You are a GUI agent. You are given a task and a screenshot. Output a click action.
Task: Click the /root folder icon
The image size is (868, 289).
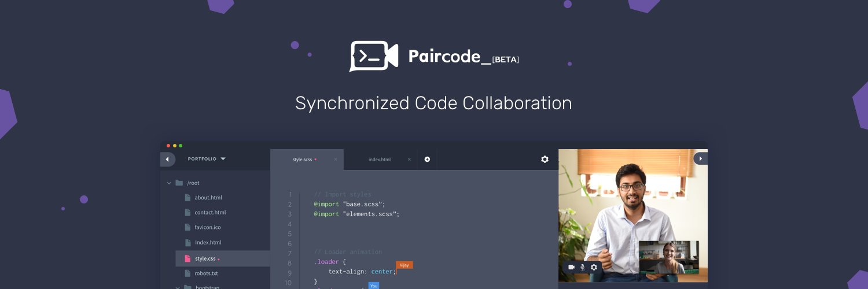[x=179, y=183]
